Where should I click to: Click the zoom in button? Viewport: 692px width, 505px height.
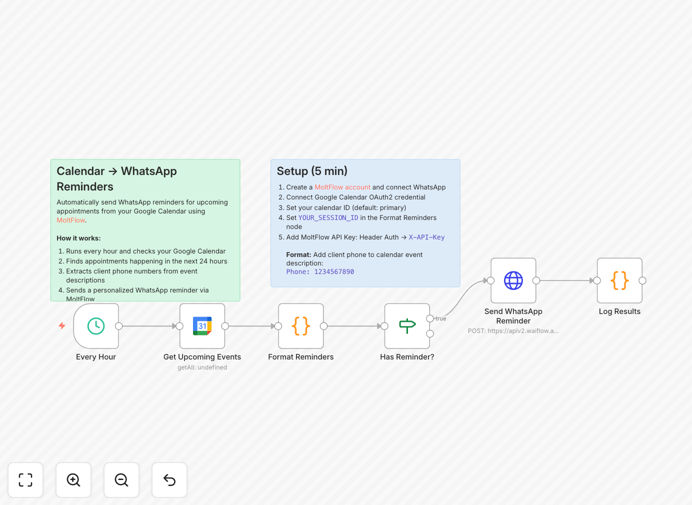click(x=73, y=480)
